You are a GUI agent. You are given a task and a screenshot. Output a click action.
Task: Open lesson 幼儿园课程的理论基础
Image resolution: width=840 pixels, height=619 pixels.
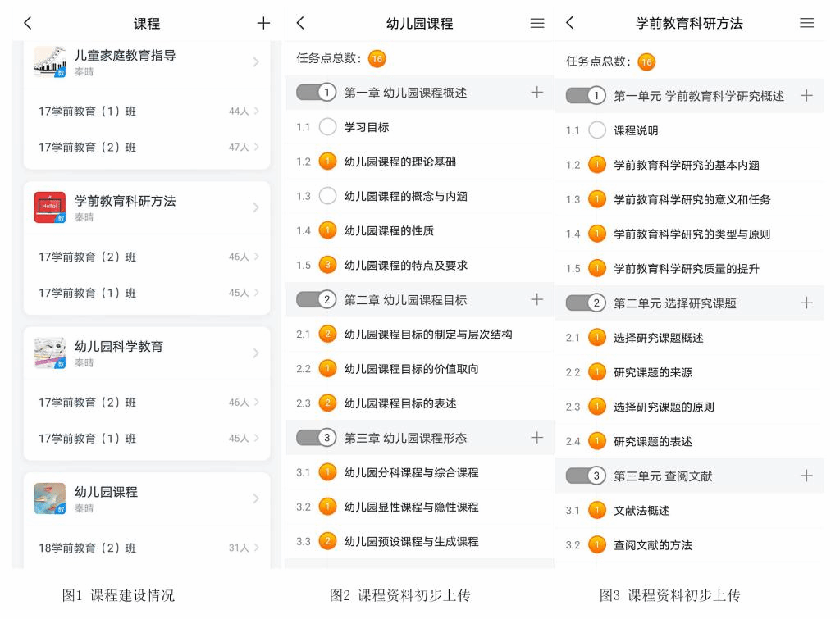pos(398,162)
